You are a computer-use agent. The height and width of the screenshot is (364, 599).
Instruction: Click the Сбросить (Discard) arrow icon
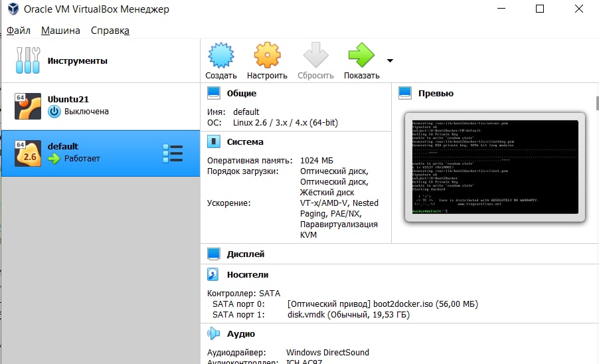(x=315, y=55)
